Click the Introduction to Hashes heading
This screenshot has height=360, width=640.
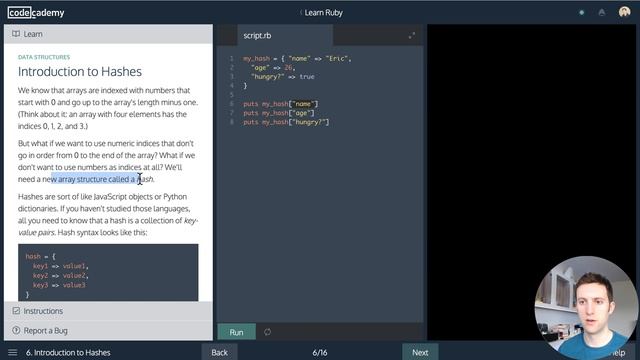point(80,71)
